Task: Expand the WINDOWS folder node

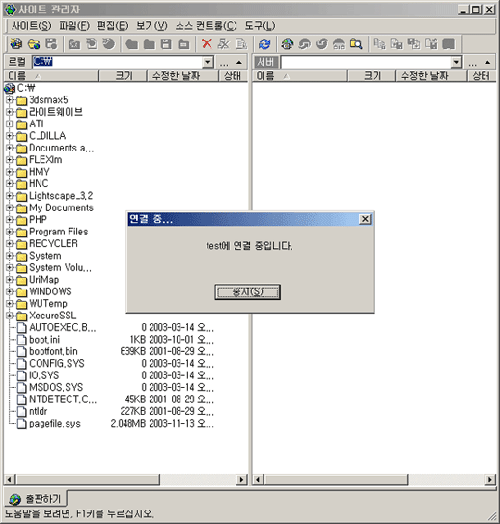Action: (x=10, y=291)
